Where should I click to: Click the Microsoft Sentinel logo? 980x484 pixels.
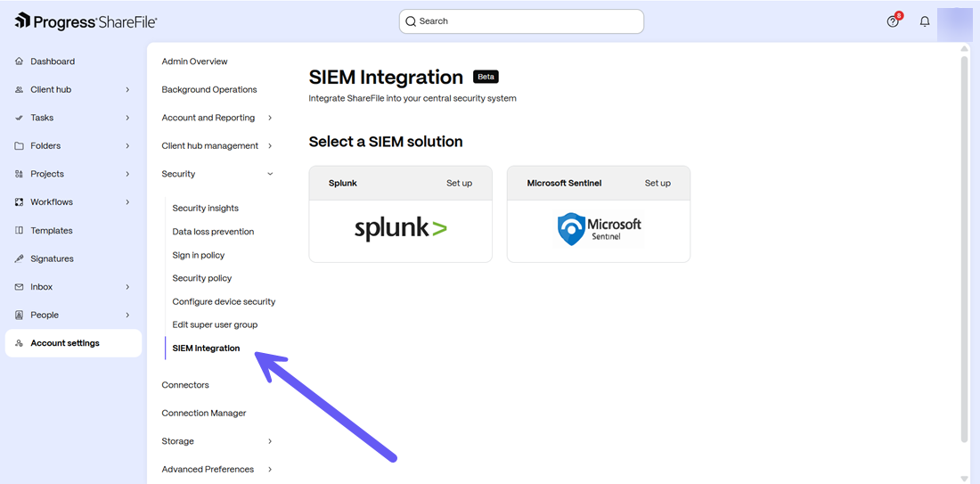[x=599, y=229]
